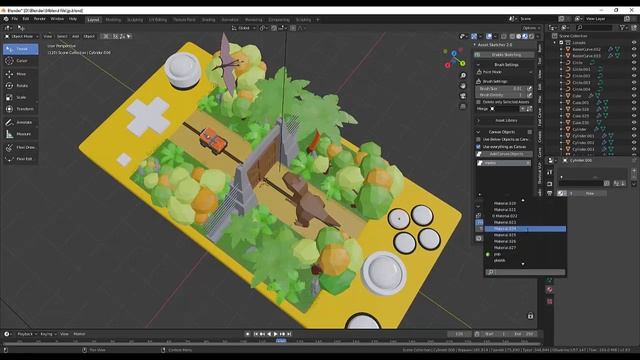Open the Render menu
640x360 pixels.
pos(40,19)
